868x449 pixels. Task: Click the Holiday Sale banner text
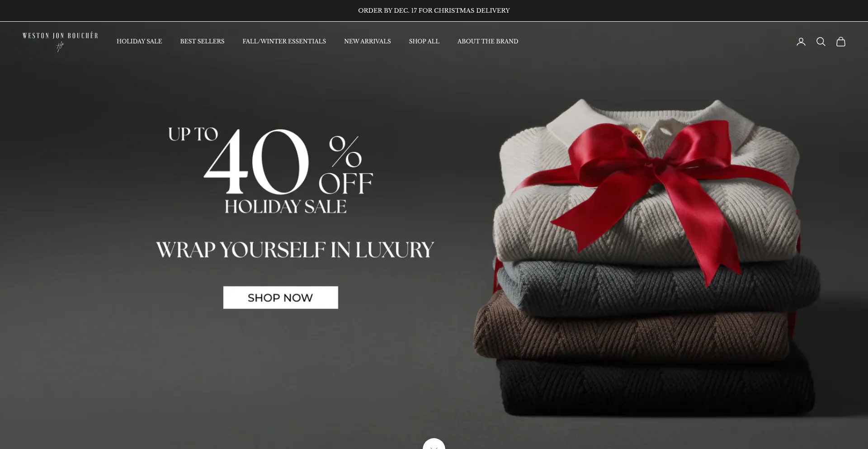pyautogui.click(x=285, y=207)
